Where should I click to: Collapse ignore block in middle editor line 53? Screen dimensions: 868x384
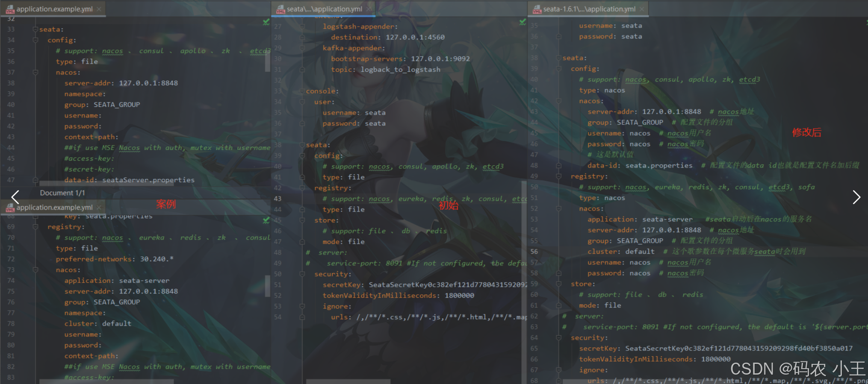click(x=302, y=306)
